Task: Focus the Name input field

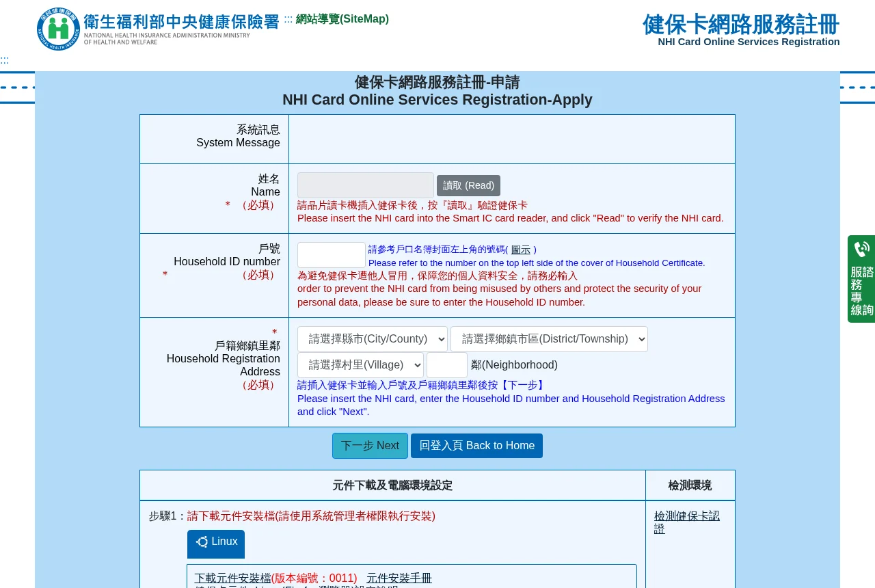Action: (366, 185)
